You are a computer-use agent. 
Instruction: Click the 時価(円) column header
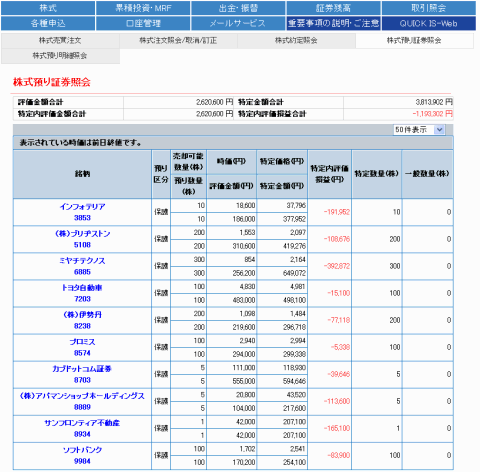231,162
